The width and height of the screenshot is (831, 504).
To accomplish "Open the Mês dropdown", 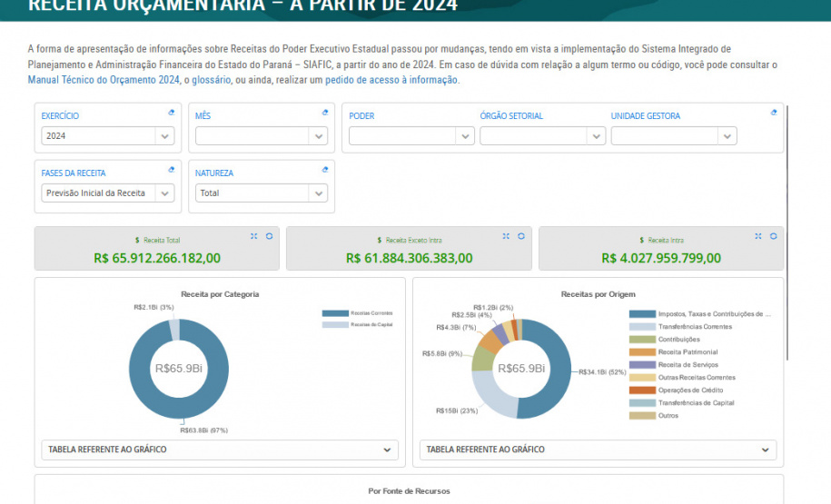I will tap(261, 135).
